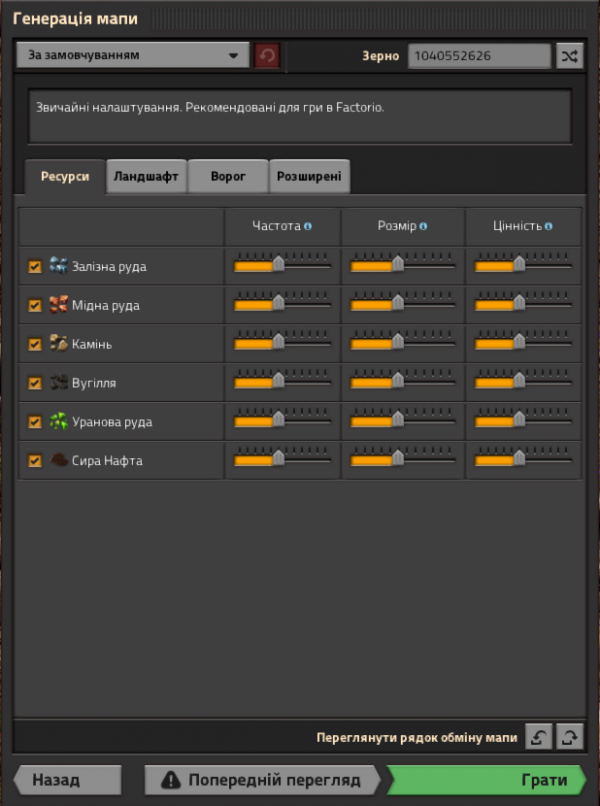Export map exchange string icon button
Screen dimensions: 600x806
[x=570, y=737]
